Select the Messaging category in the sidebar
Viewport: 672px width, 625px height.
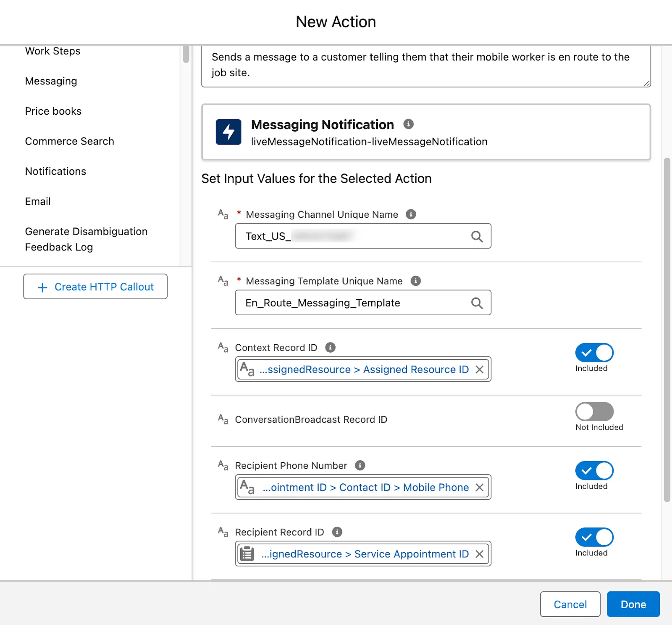(51, 81)
